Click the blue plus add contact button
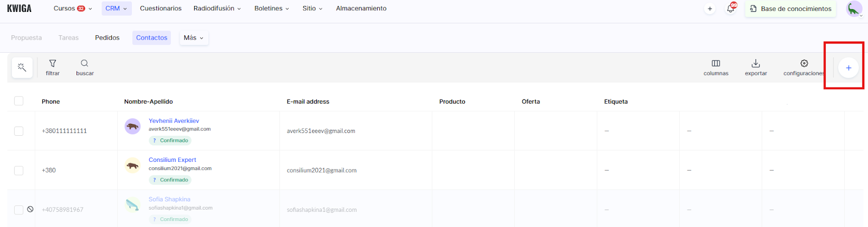The height and width of the screenshot is (227, 868). (x=848, y=68)
